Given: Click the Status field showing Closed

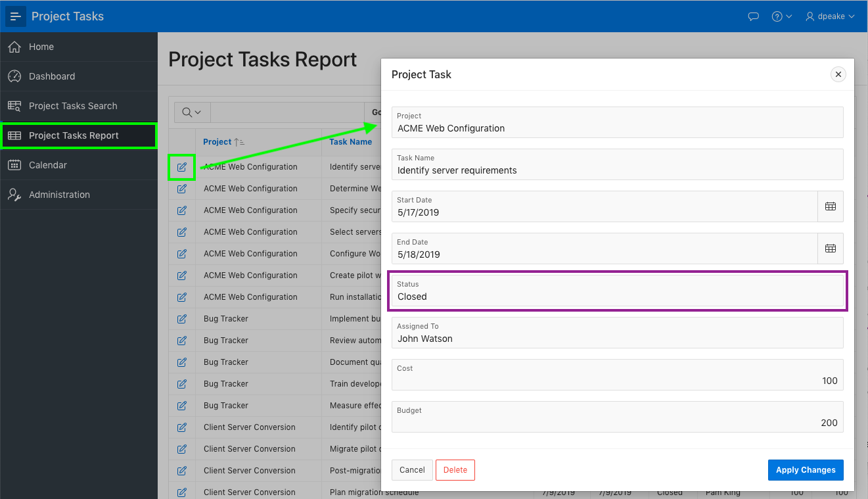Looking at the screenshot, I should (x=618, y=297).
